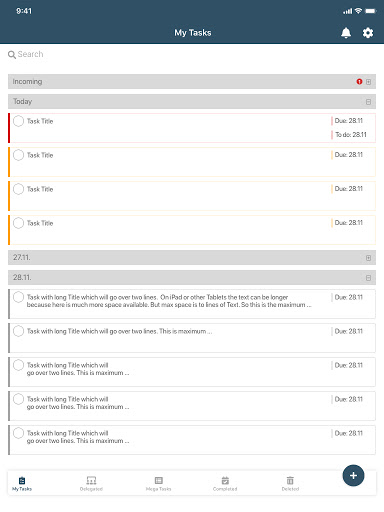Image resolution: width=384 pixels, height=512 pixels.
Task: Collapse the 28.11. section
Action: point(368,278)
